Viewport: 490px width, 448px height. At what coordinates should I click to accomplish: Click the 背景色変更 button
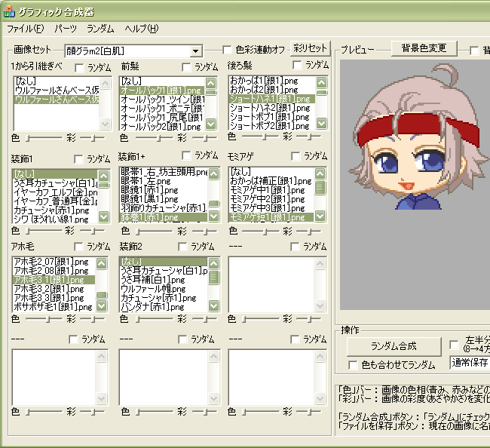[x=424, y=48]
